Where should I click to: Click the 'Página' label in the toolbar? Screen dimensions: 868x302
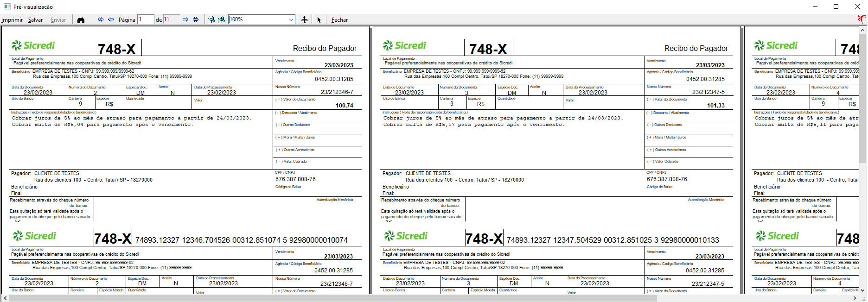coord(127,20)
